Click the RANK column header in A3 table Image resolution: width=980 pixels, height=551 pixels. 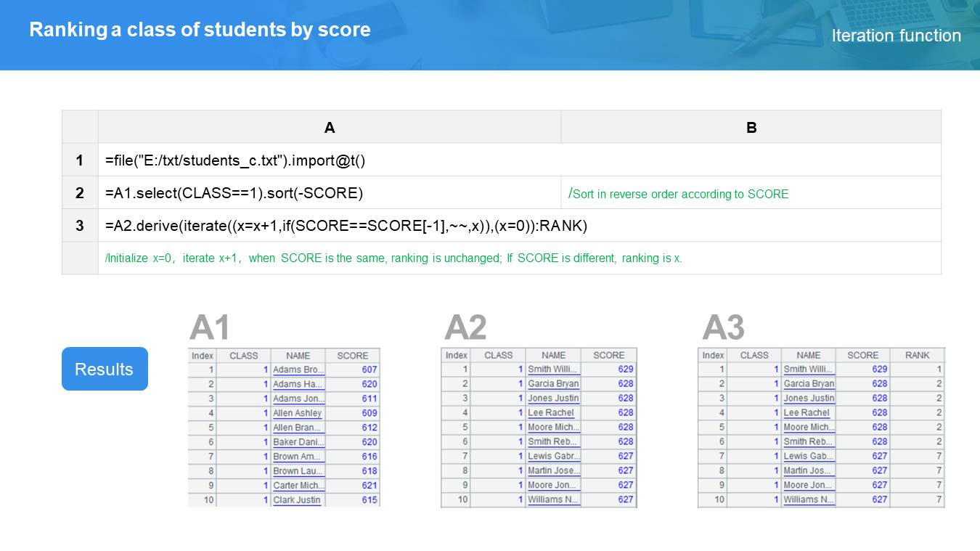917,355
